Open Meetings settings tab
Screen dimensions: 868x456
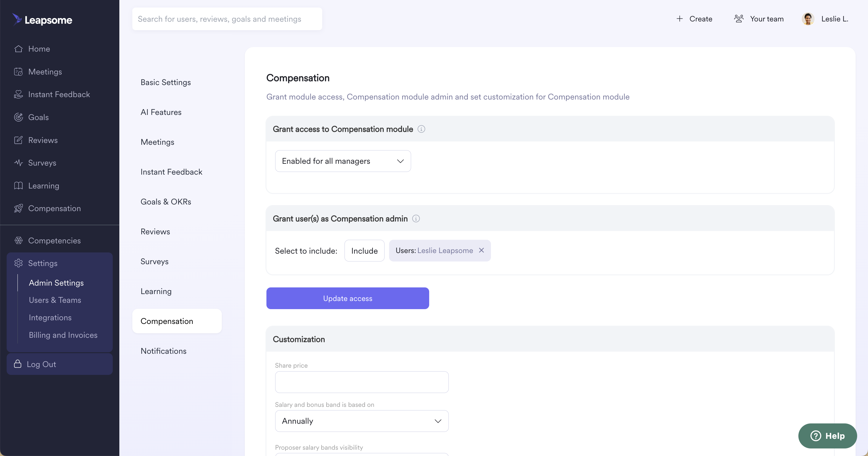[x=157, y=142]
